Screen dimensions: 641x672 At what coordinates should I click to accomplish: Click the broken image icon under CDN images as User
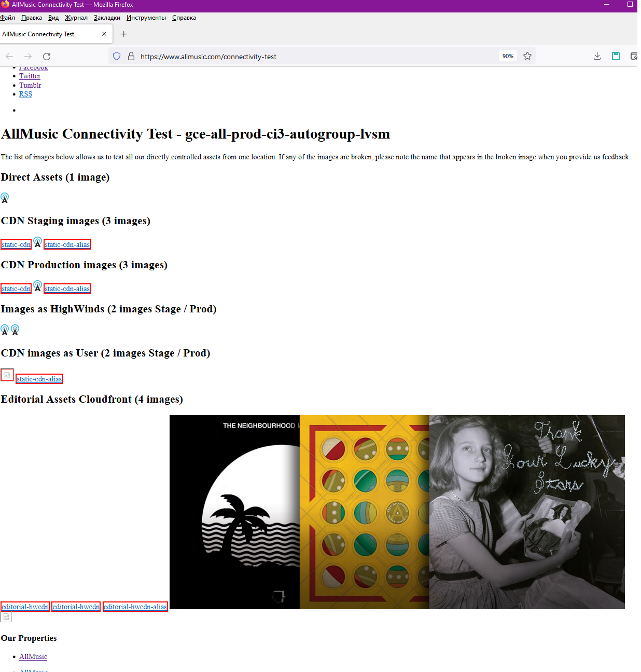[x=7, y=375]
